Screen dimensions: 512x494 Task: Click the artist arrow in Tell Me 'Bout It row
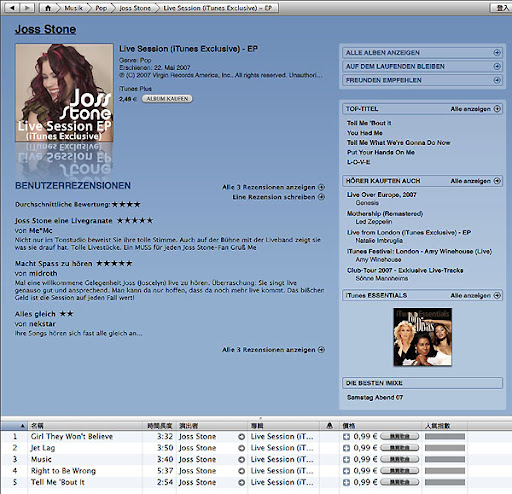[241, 482]
